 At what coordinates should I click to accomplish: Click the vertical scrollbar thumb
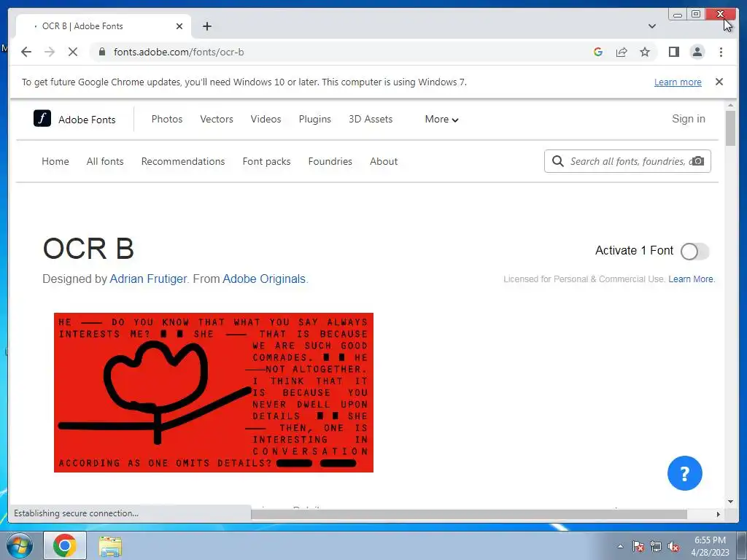[730, 128]
